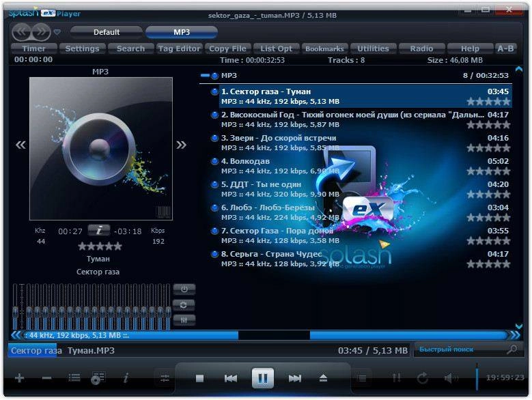This screenshot has width=532, height=400.
Task: Open the Help menu
Action: tap(471, 48)
